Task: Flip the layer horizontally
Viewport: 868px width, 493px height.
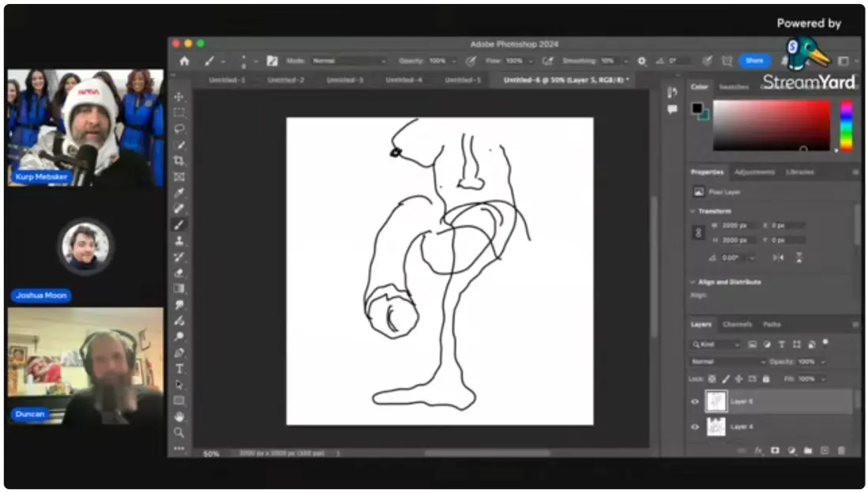Action: [778, 258]
